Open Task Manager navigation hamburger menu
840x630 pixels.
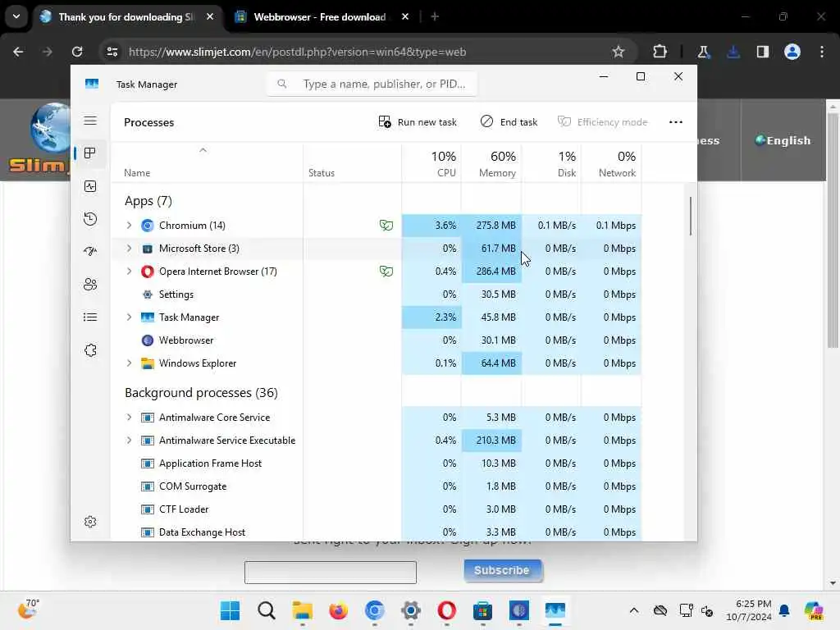point(90,121)
